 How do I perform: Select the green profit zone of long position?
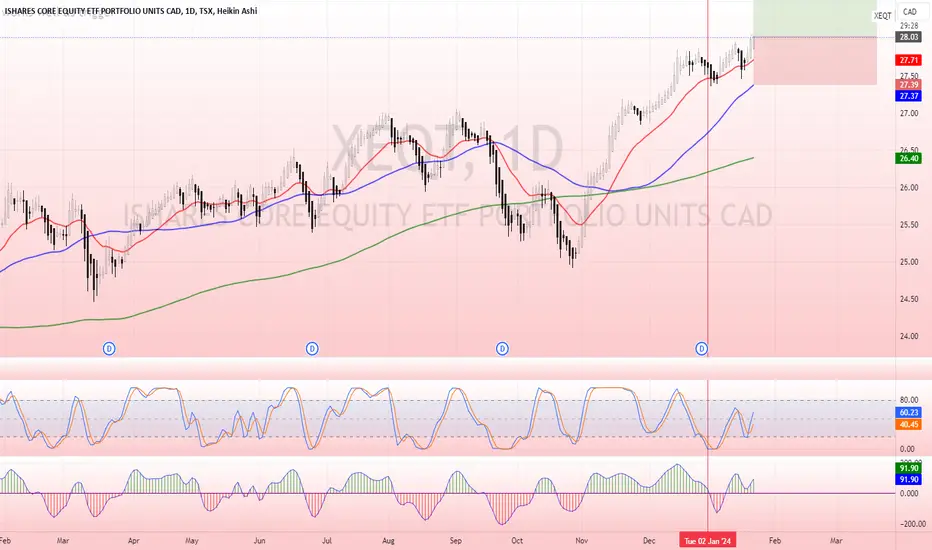pyautogui.click(x=815, y=18)
